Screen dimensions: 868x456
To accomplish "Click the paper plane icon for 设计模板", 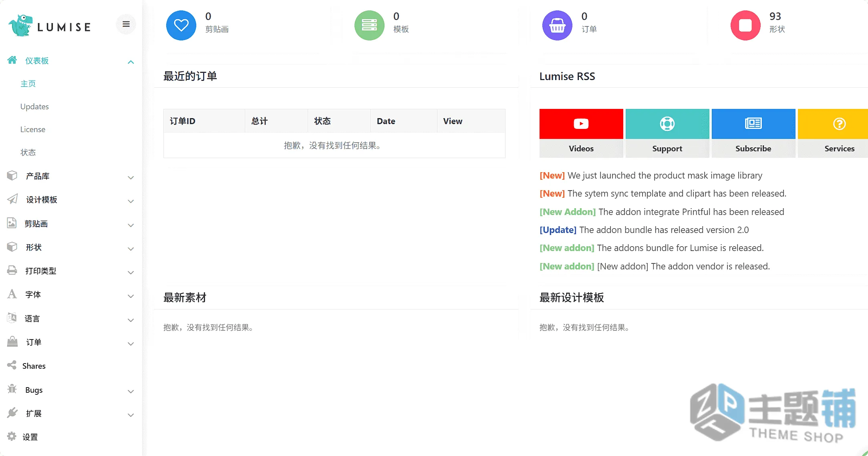I will point(12,199).
